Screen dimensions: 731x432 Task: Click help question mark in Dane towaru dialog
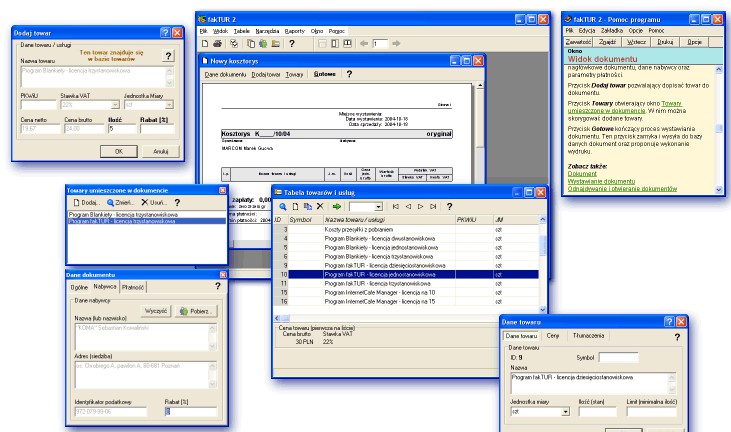pyautogui.click(x=677, y=337)
